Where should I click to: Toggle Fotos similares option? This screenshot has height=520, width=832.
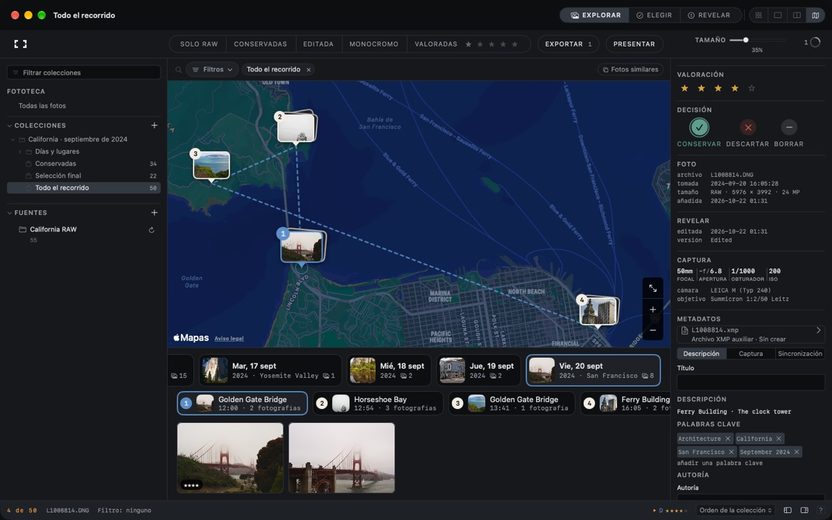631,70
